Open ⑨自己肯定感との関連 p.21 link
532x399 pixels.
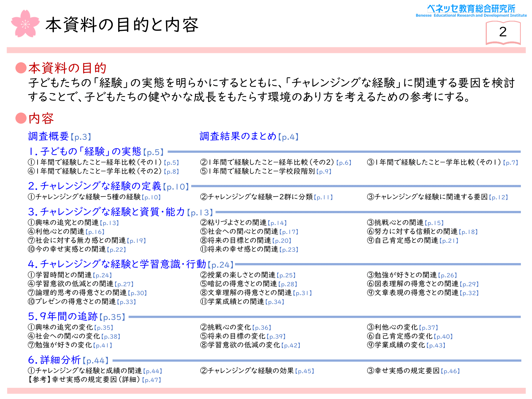(x=413, y=240)
